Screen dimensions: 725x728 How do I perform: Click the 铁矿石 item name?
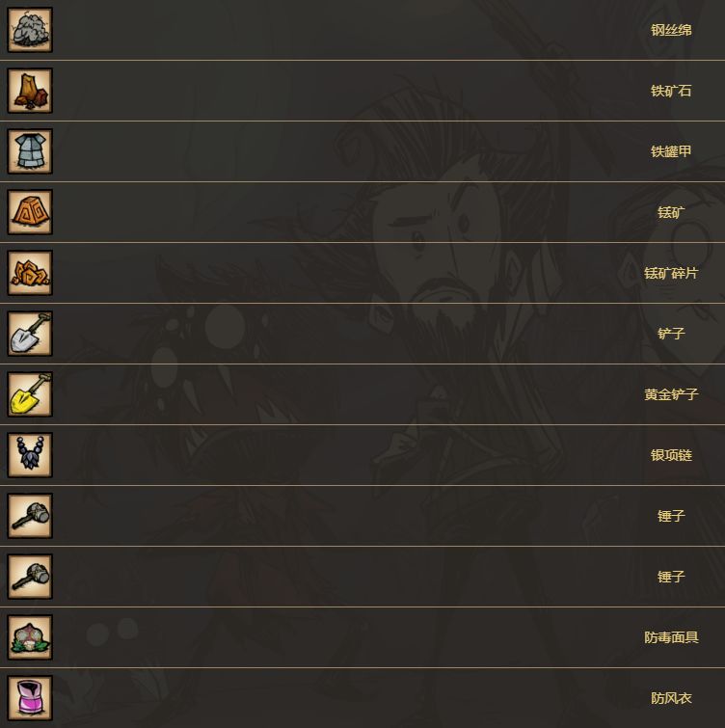pyautogui.click(x=671, y=91)
